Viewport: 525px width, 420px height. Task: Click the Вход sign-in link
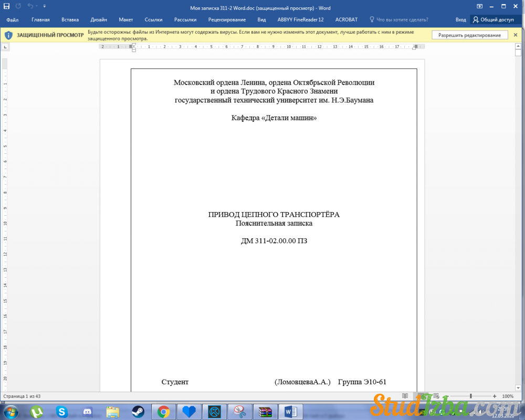[x=460, y=19]
